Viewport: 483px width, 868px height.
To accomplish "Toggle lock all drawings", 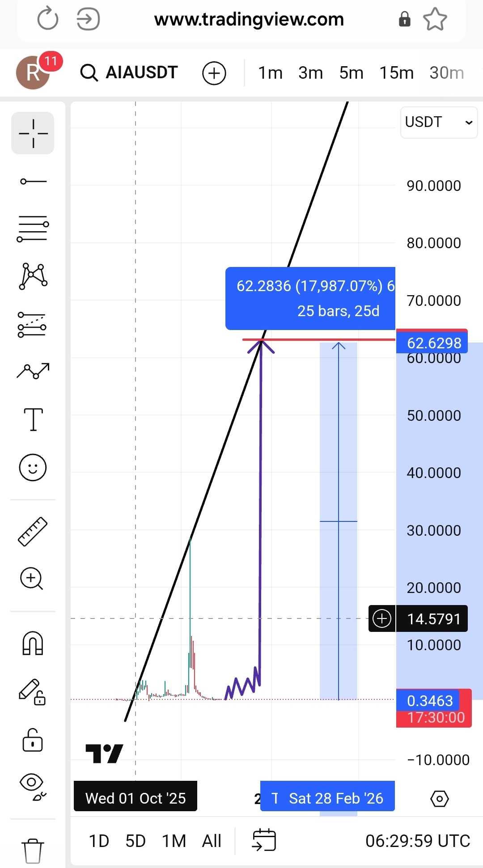I will (x=33, y=740).
